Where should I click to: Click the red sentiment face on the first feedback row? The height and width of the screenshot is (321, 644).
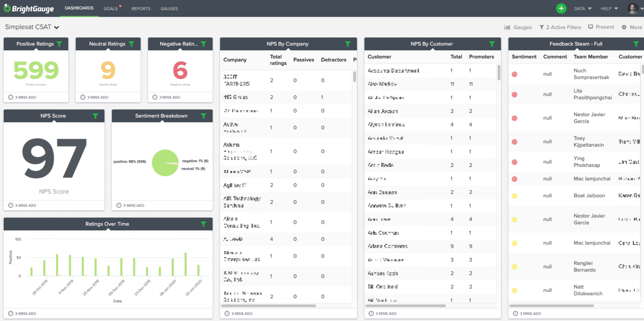tap(514, 74)
